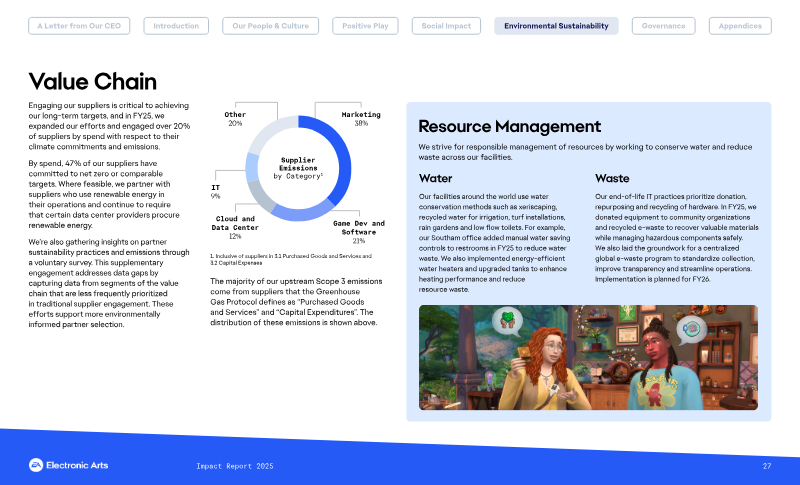Switch to the Social Impact tab

[x=446, y=26]
